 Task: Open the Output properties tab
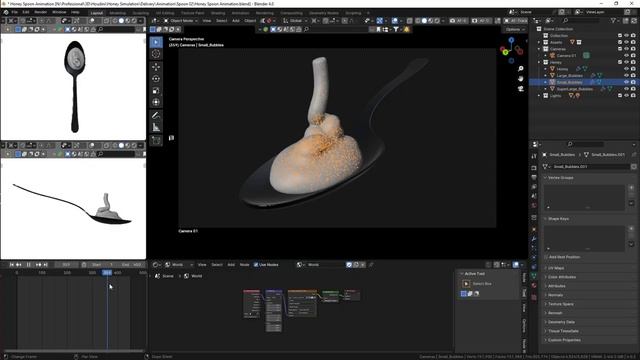coord(533,177)
